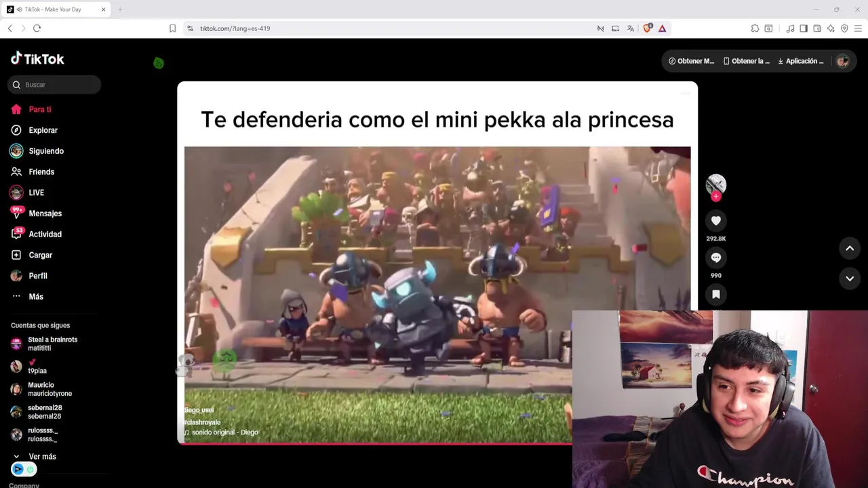Click the Aplicación ... download button
The image size is (868, 488).
(801, 61)
